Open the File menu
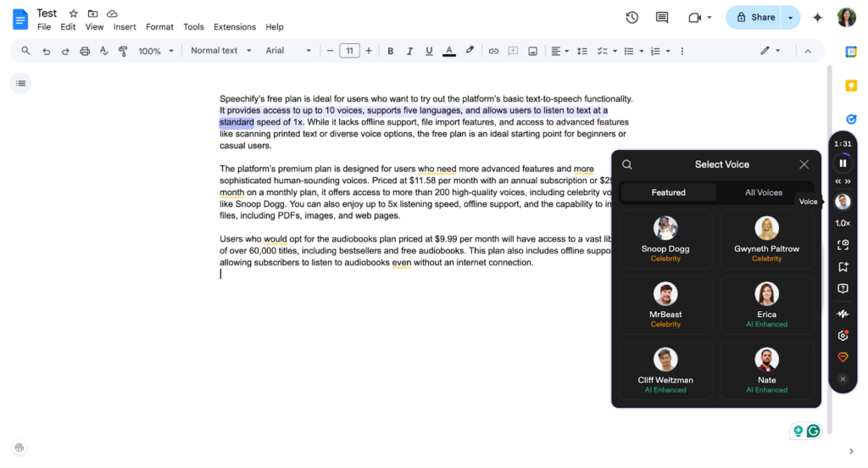 click(x=44, y=27)
